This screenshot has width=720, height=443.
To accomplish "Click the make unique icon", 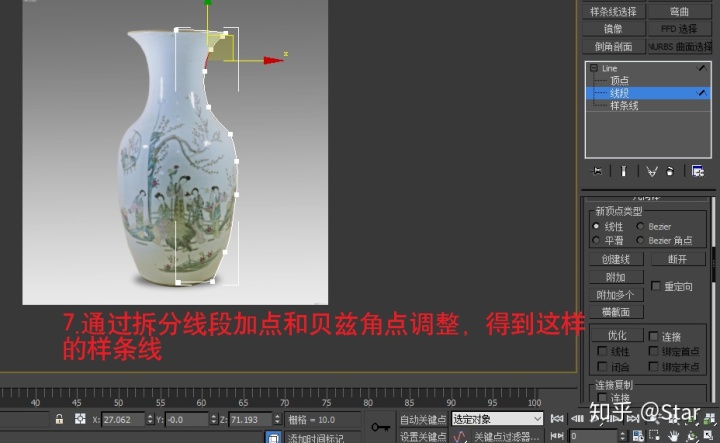I will coord(652,171).
